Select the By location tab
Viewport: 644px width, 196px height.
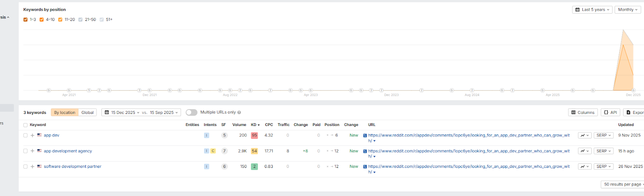[65, 113]
